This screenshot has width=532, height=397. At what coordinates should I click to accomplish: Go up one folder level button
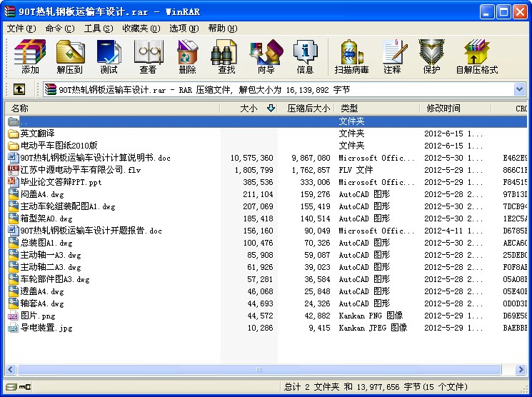19,89
